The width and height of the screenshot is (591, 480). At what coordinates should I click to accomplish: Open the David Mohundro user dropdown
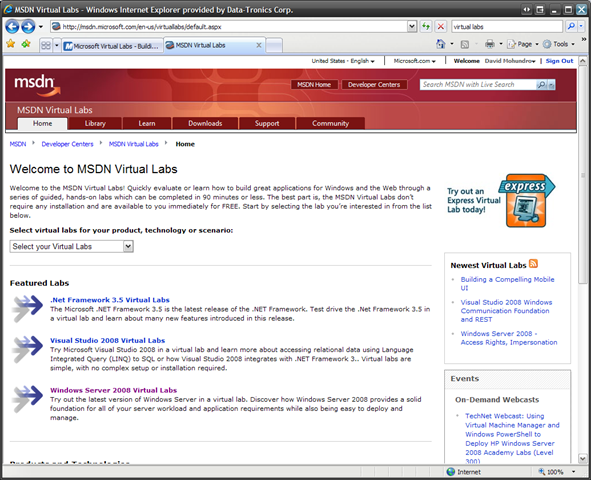click(x=510, y=61)
